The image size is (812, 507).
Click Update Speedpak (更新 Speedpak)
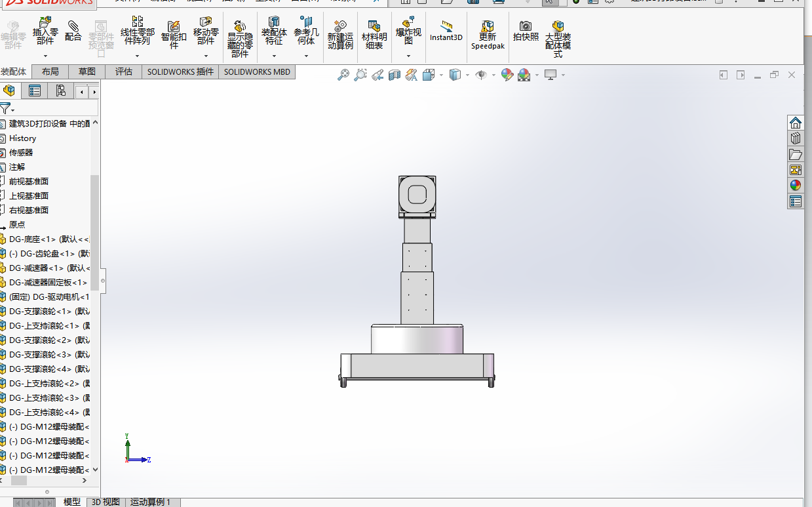pyautogui.click(x=488, y=35)
